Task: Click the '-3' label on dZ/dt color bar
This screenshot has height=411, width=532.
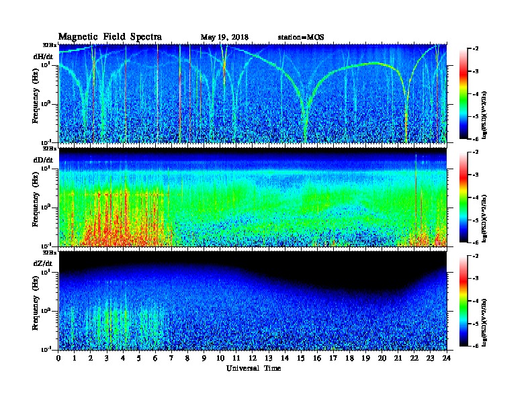Action: (x=476, y=279)
